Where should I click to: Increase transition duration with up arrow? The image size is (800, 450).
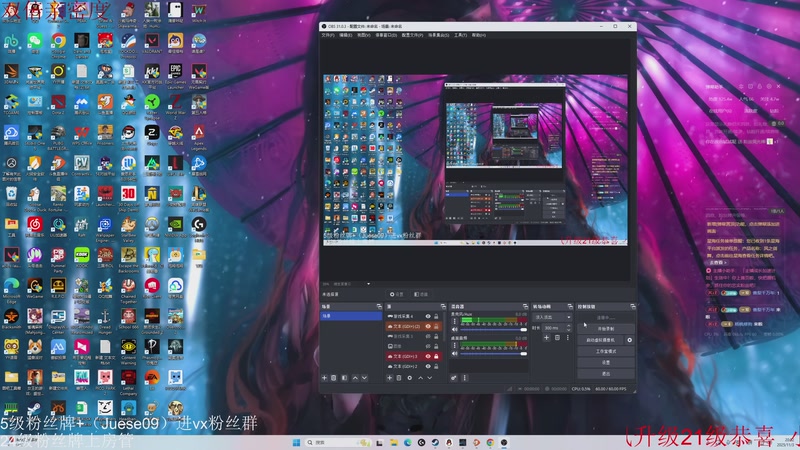tap(569, 326)
